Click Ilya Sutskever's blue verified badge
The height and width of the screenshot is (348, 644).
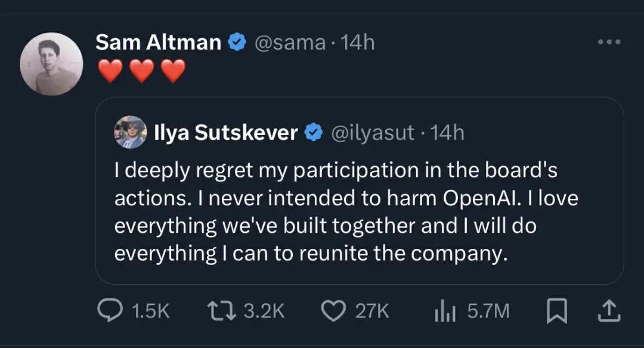[x=314, y=133]
